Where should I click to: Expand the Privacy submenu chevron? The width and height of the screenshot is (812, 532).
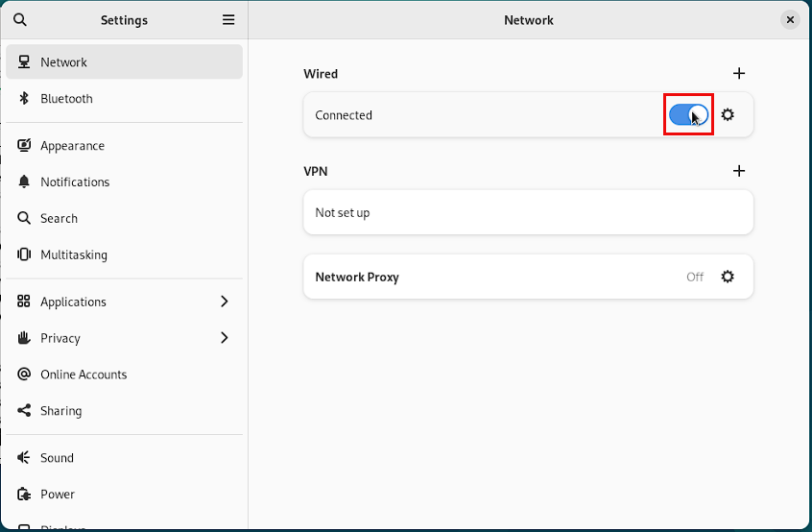tap(225, 338)
